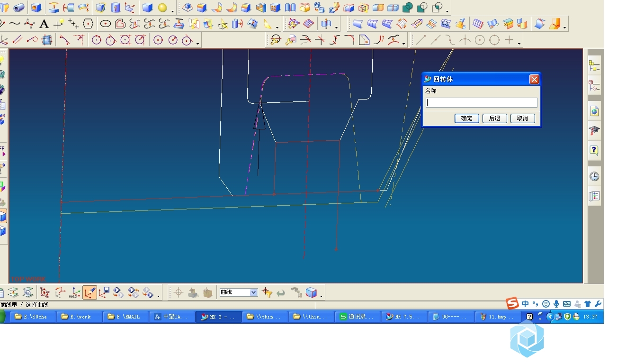Select the Through Curve Mesh surface icon
The image size is (644, 364).
tap(387, 24)
